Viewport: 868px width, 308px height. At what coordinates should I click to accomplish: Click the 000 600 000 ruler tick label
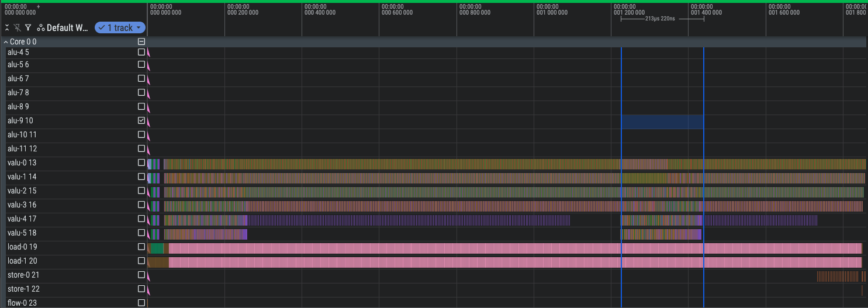(397, 12)
